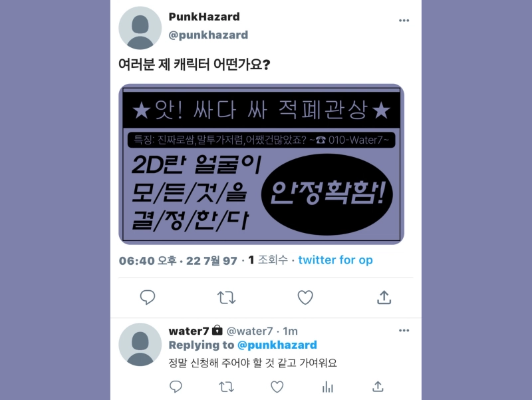This screenshot has width=532, height=400.
Task: Click the tweet timestamp 06:40 오후
Action: (148, 260)
